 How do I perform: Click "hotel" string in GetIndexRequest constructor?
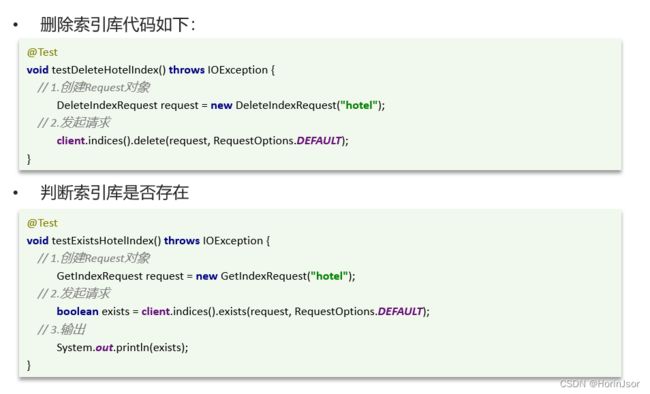point(329,276)
